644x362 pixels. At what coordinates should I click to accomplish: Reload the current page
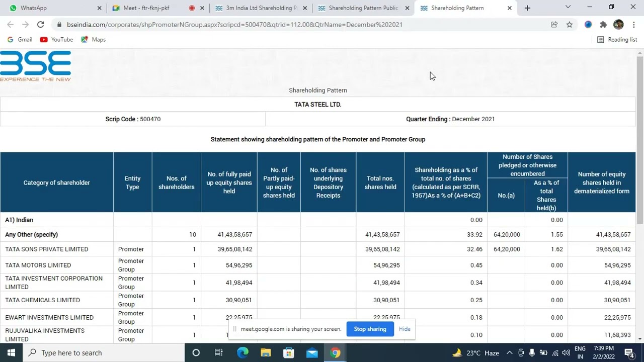tap(40, 25)
